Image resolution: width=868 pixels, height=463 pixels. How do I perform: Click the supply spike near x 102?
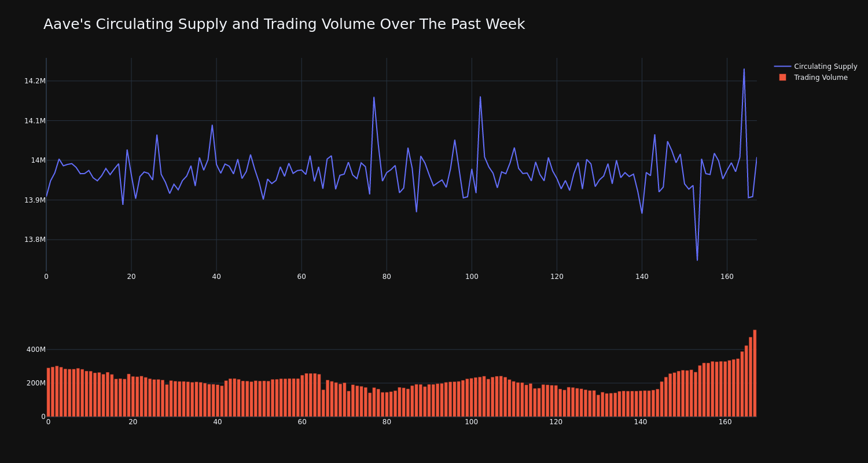point(480,97)
